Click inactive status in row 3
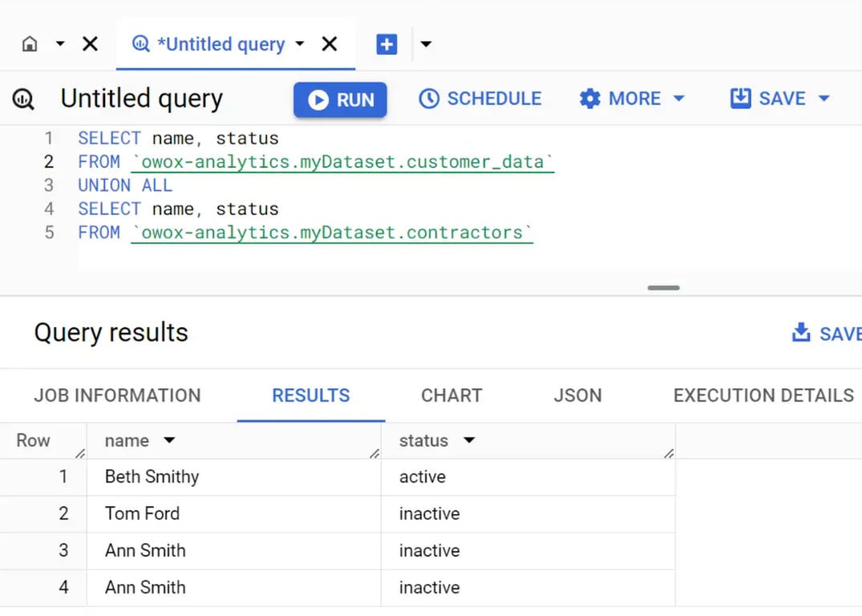 (528, 550)
